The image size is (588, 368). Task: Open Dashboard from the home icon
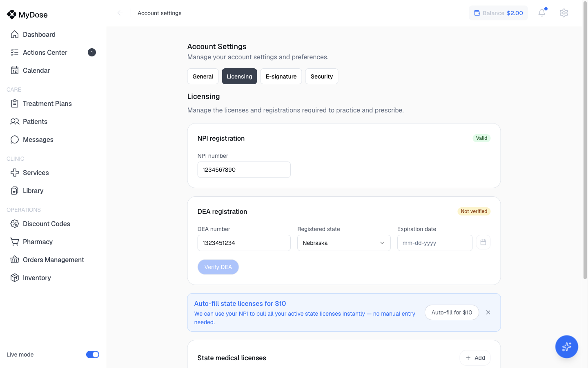click(15, 34)
